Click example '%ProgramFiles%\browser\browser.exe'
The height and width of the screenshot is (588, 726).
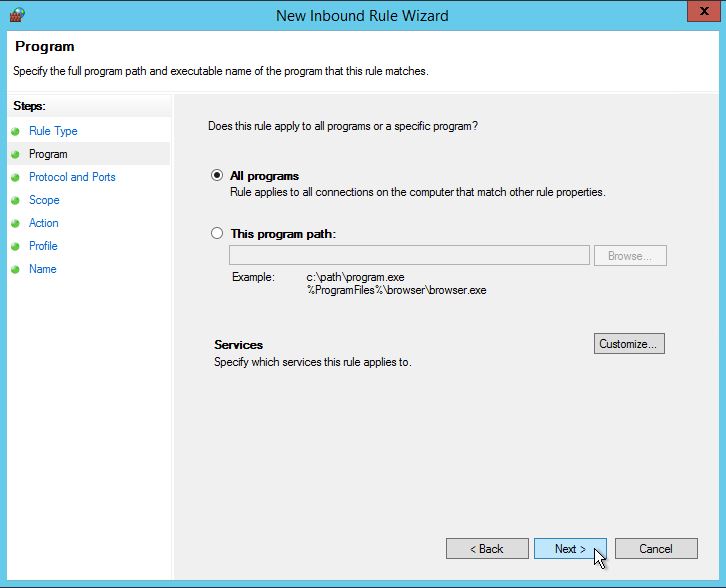coord(396,290)
